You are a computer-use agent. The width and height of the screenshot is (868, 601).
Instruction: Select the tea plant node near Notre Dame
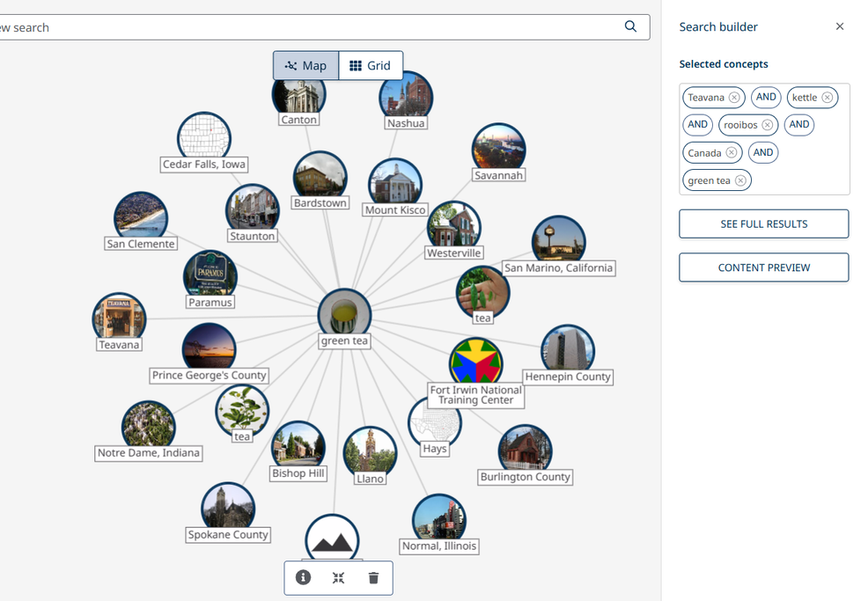tap(242, 411)
